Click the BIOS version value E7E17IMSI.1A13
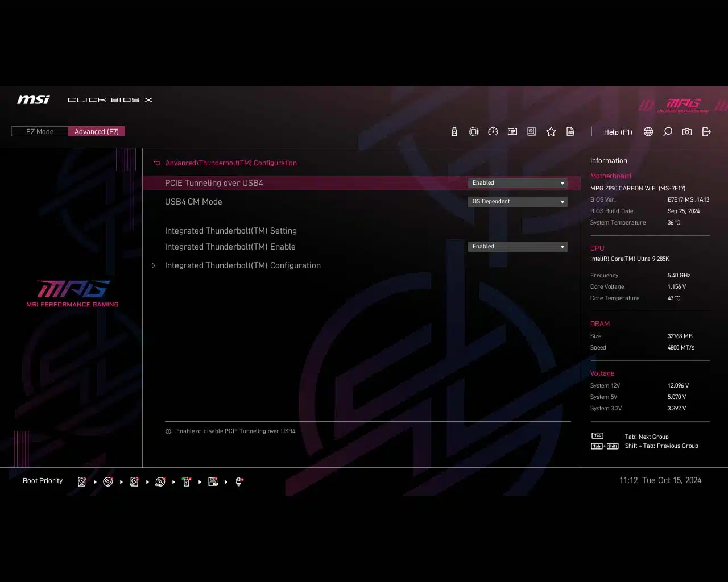The image size is (728, 582). coord(689,200)
